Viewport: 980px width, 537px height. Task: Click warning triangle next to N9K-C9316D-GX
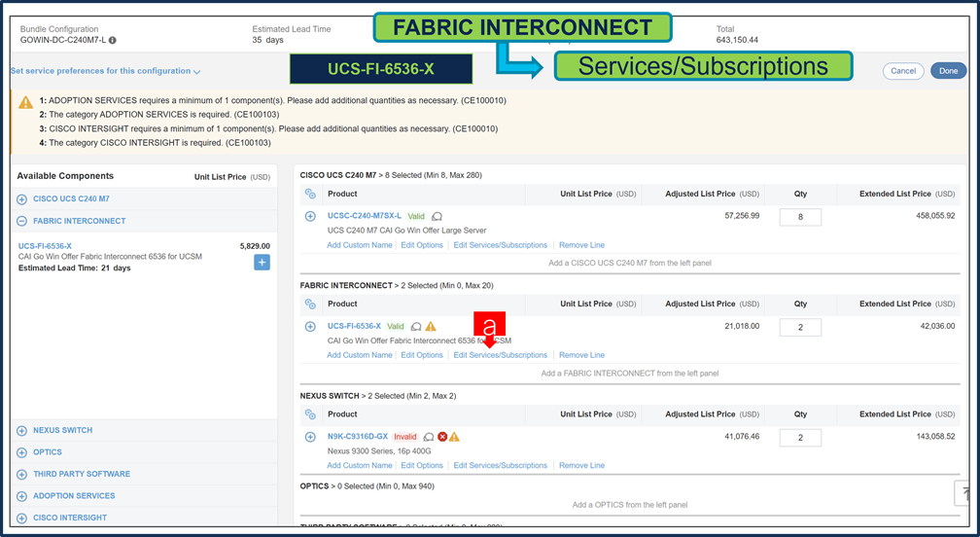(x=454, y=437)
